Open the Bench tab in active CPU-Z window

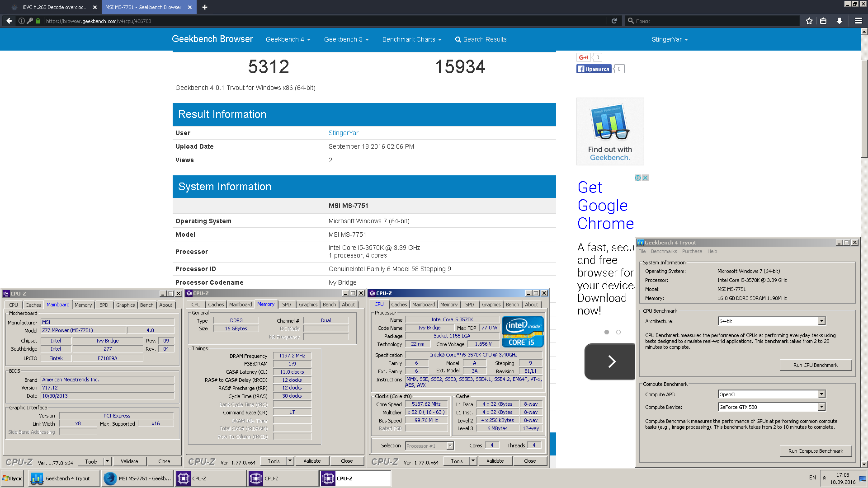click(512, 305)
